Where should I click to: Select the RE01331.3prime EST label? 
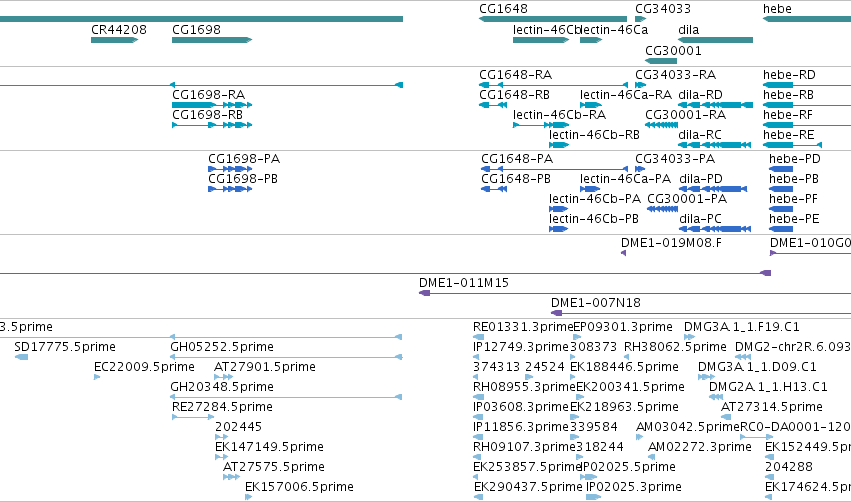coord(523,327)
